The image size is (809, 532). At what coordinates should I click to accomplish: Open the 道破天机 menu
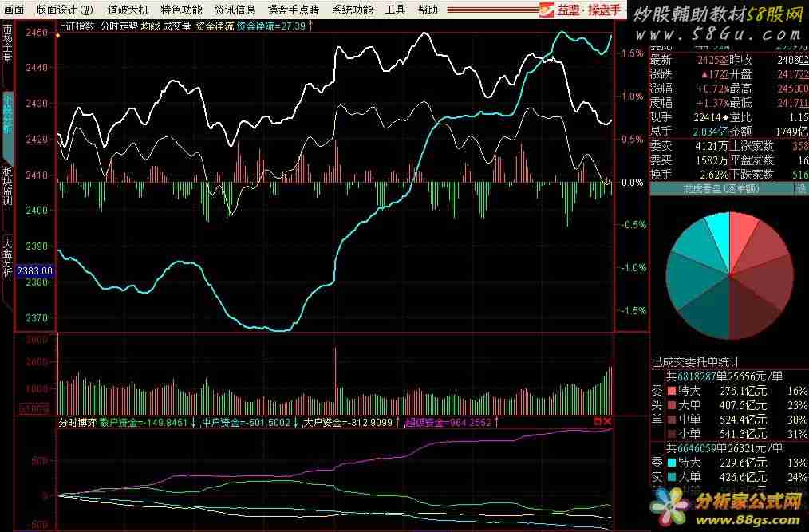click(128, 10)
